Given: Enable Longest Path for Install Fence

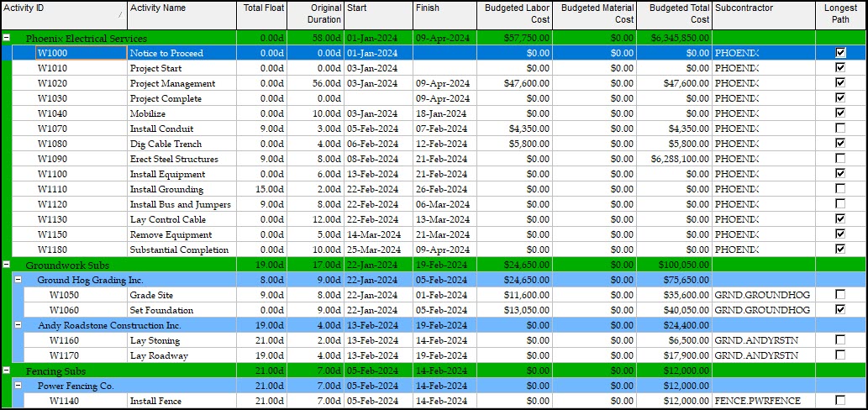Looking at the screenshot, I should (840, 401).
